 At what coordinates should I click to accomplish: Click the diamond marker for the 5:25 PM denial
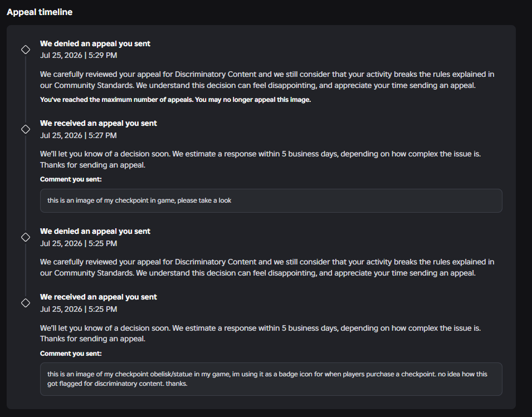pos(26,237)
